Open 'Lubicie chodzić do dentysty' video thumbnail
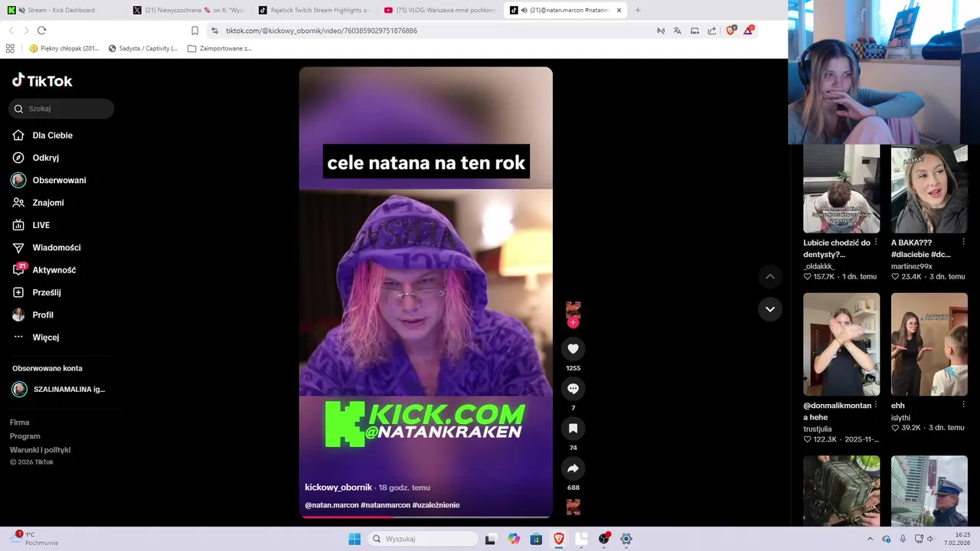The height and width of the screenshot is (551, 980). (841, 189)
